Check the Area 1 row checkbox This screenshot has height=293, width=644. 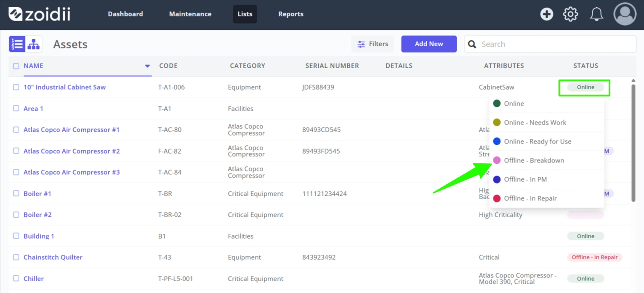(16, 108)
